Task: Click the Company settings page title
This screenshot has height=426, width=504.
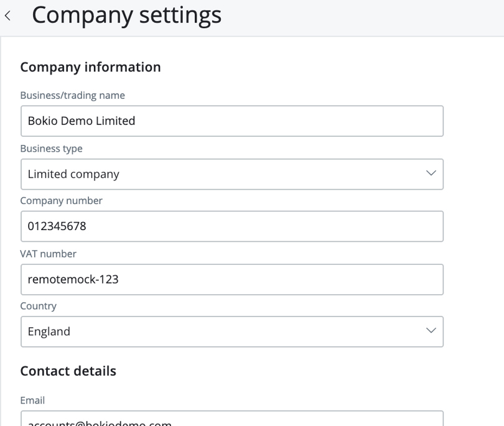Action: pyautogui.click(x=127, y=15)
